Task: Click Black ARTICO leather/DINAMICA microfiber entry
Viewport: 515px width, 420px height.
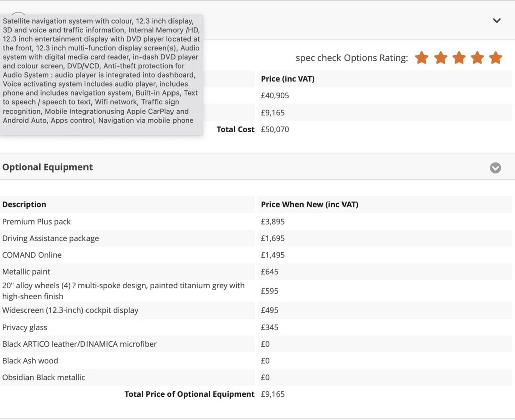Action: click(79, 344)
